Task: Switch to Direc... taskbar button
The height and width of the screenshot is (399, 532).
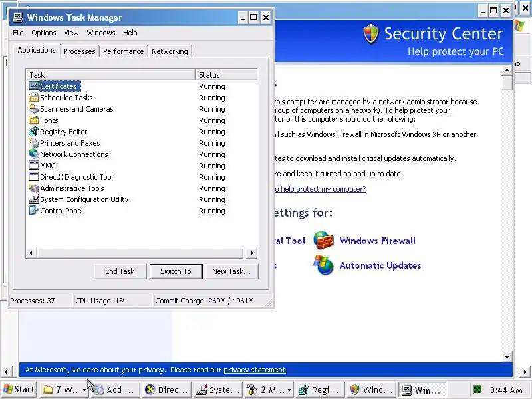Action: pos(166,390)
